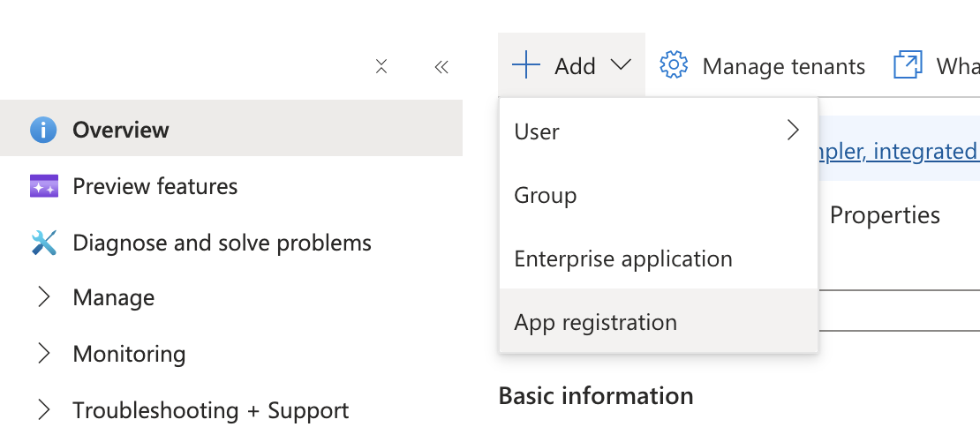Viewport: 980px width, 427px height.
Task: Click the plus icon beside Add
Action: pos(525,65)
